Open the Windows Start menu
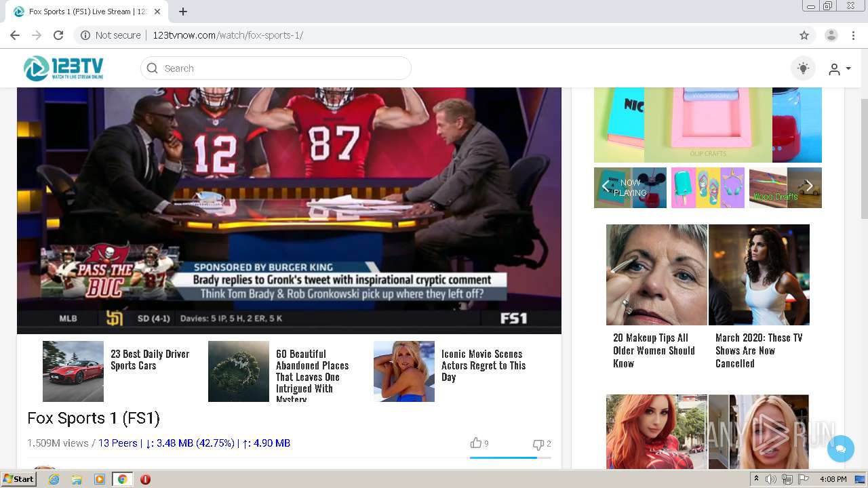This screenshot has height=488, width=868. 18,479
